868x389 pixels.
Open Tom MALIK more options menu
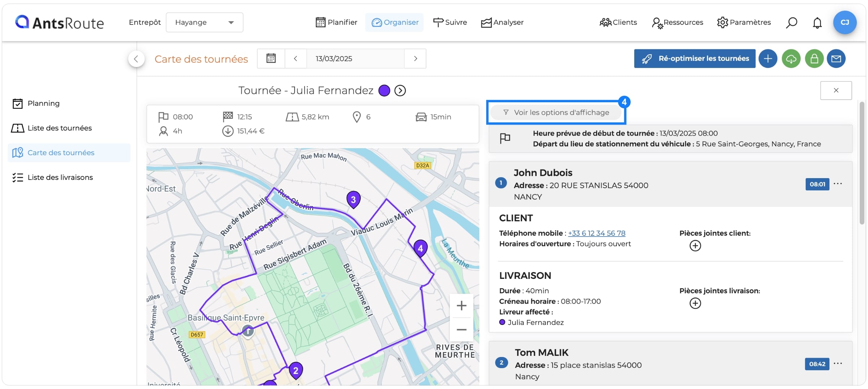(838, 363)
